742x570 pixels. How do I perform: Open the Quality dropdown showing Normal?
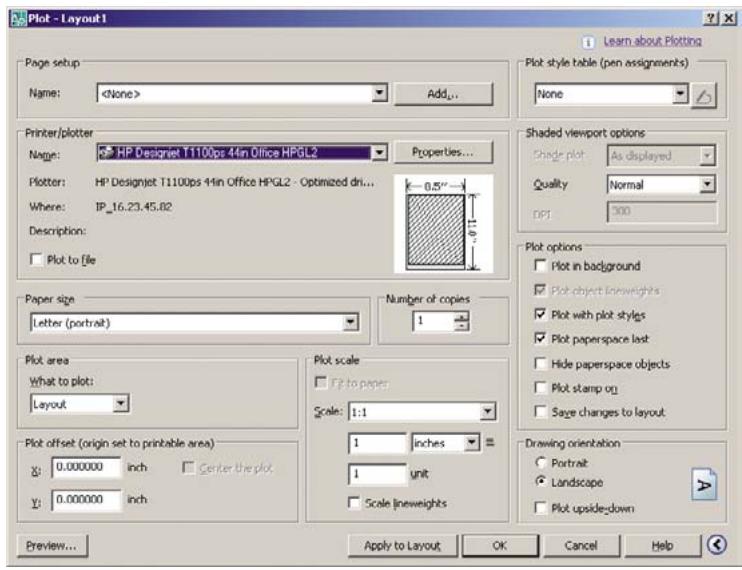(707, 184)
